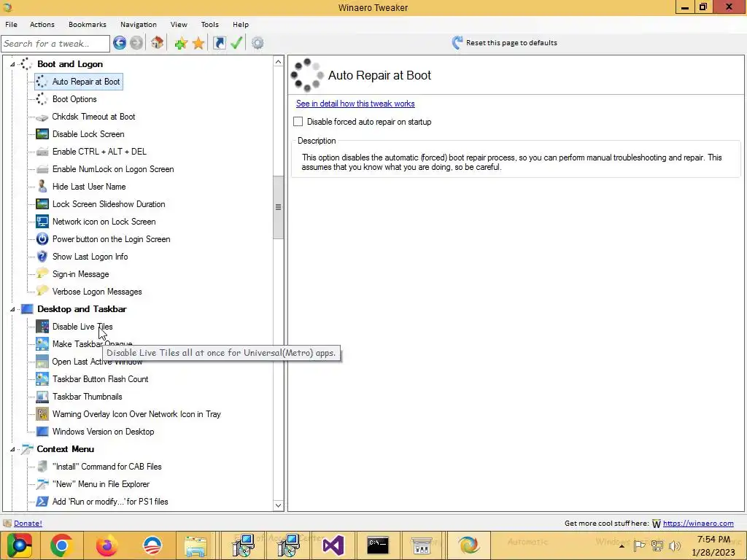Click the Donate! link
This screenshot has height=560, width=747.
coord(28,524)
